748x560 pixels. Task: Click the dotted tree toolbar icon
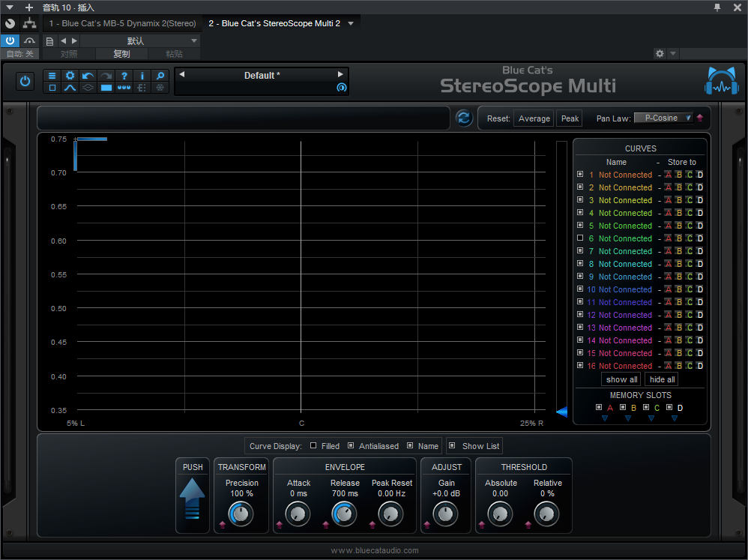coord(142,88)
